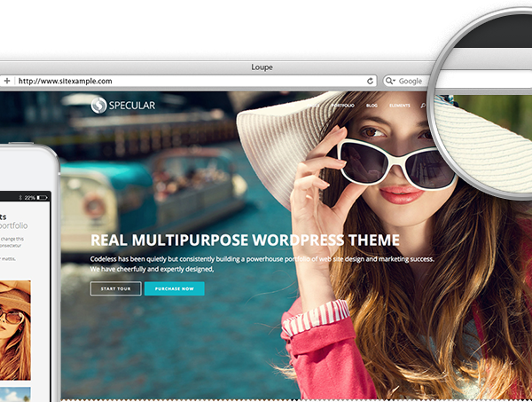The width and height of the screenshot is (532, 402).
Task: Click the Google search magnifier icon
Action: tap(390, 81)
